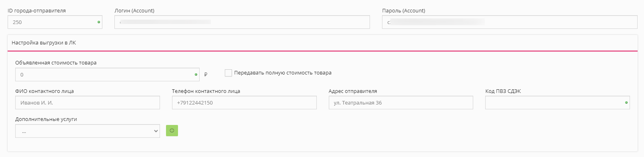Click green status dot in sender city ID field
Image resolution: width=644 pixels, height=157 pixels.
point(99,22)
